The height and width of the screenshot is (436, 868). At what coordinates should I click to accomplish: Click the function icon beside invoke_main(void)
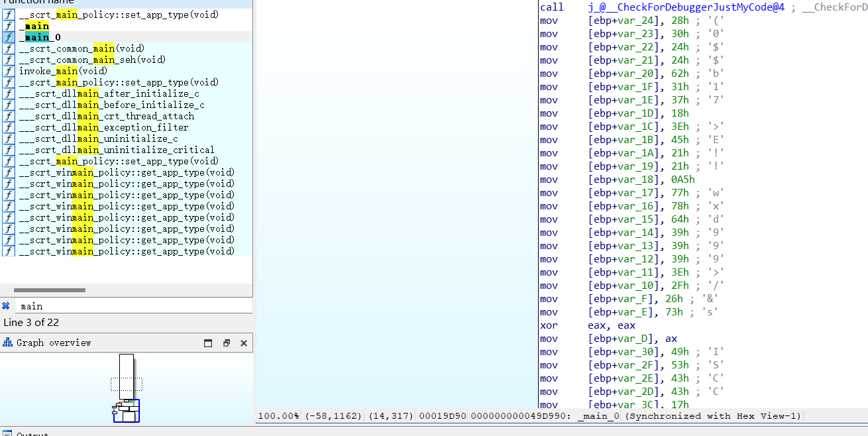point(9,71)
